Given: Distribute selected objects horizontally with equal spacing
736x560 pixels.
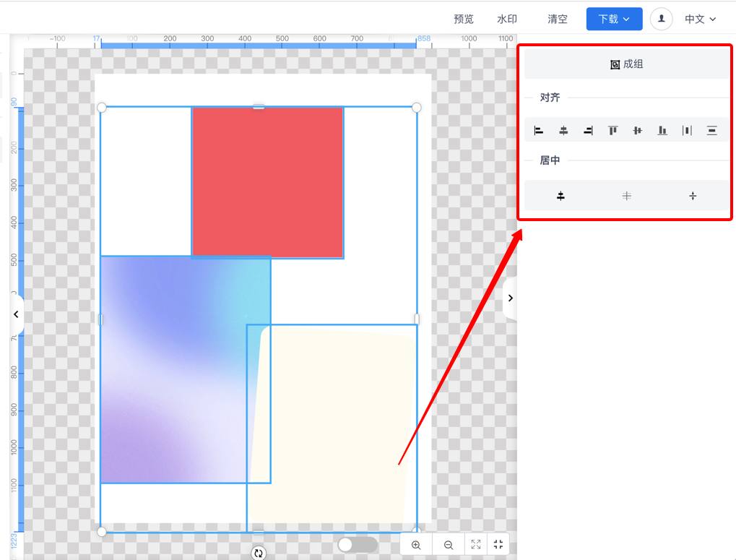Looking at the screenshot, I should coord(687,131).
